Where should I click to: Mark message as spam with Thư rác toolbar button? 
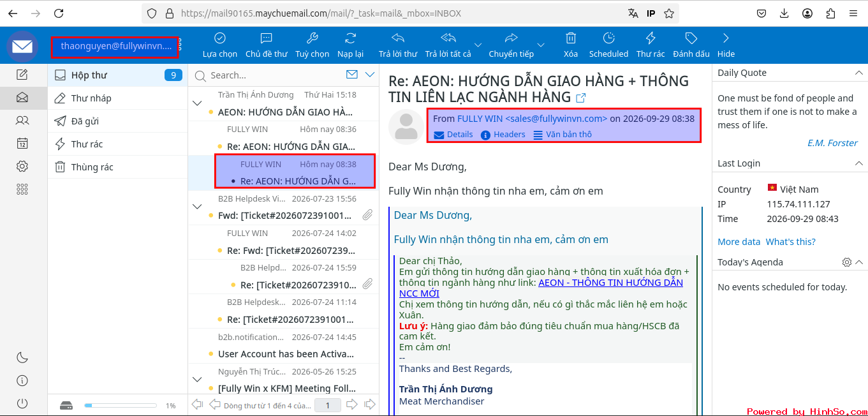point(651,45)
